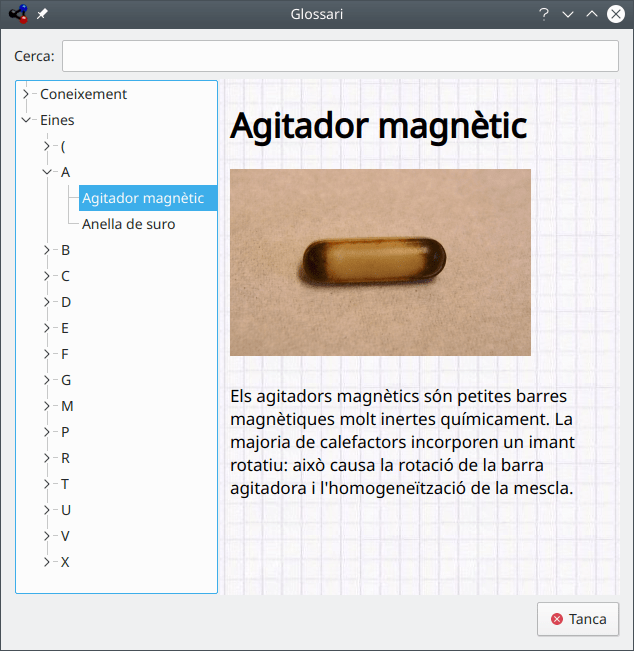The width and height of the screenshot is (634, 651).
Task: Click the Tanca close button
Action: click(578, 619)
